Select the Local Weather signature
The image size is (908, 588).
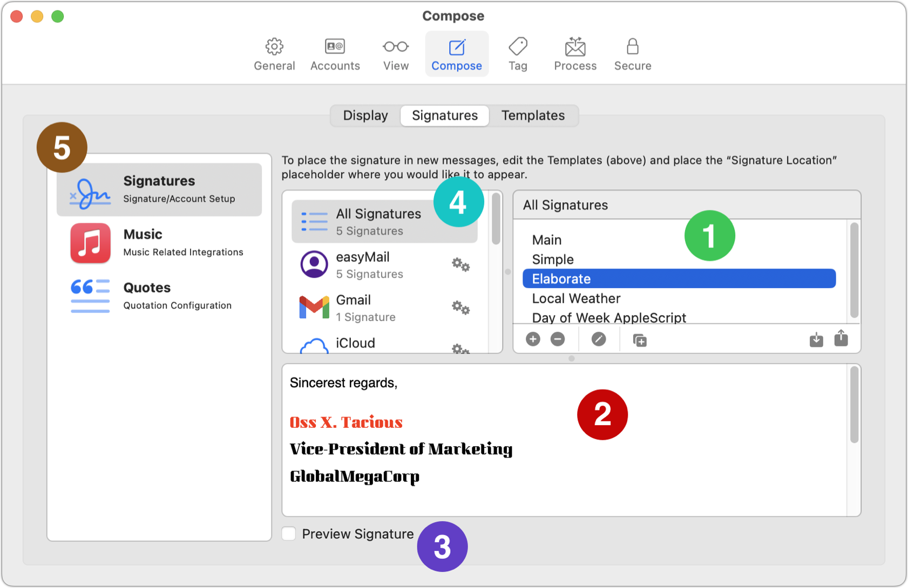tap(576, 298)
